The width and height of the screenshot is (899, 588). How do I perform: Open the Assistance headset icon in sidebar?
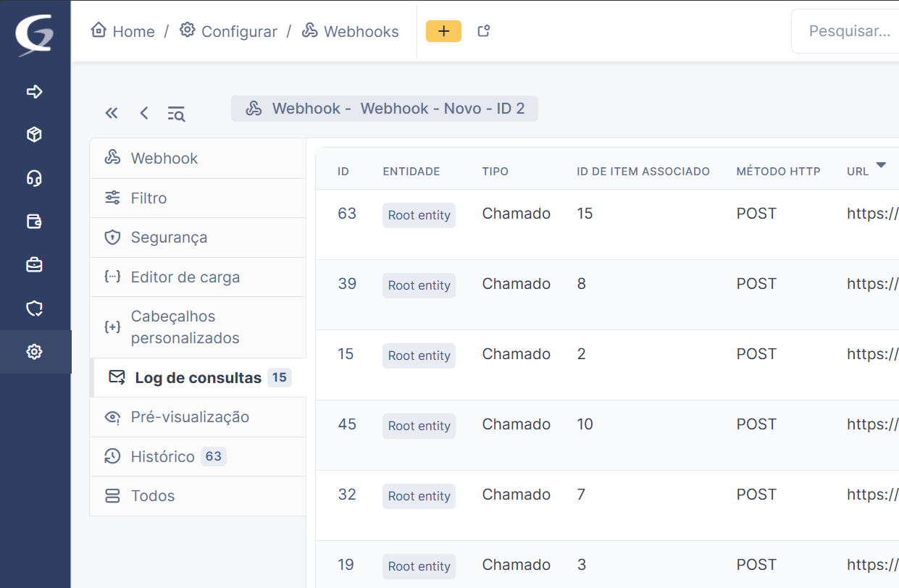click(34, 178)
